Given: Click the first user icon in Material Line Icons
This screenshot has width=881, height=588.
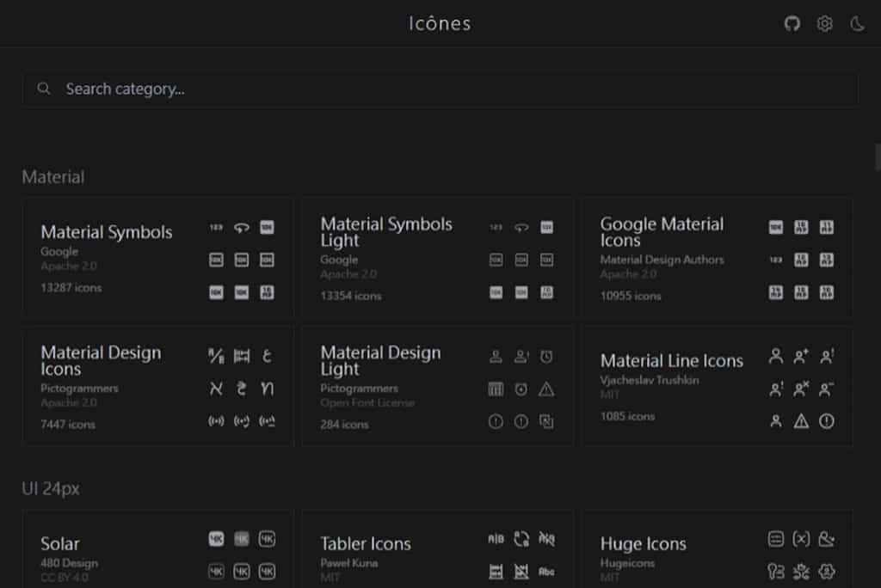Looking at the screenshot, I should (x=776, y=356).
